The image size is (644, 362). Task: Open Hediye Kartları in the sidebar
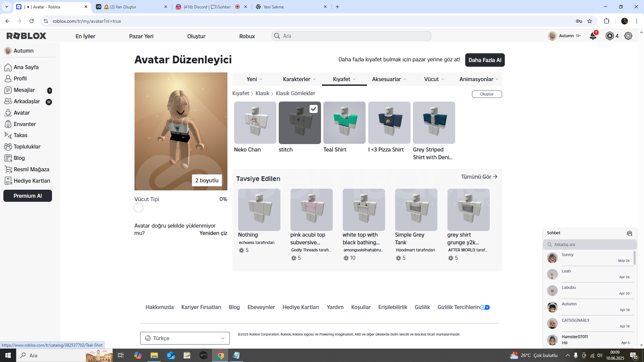tap(32, 181)
